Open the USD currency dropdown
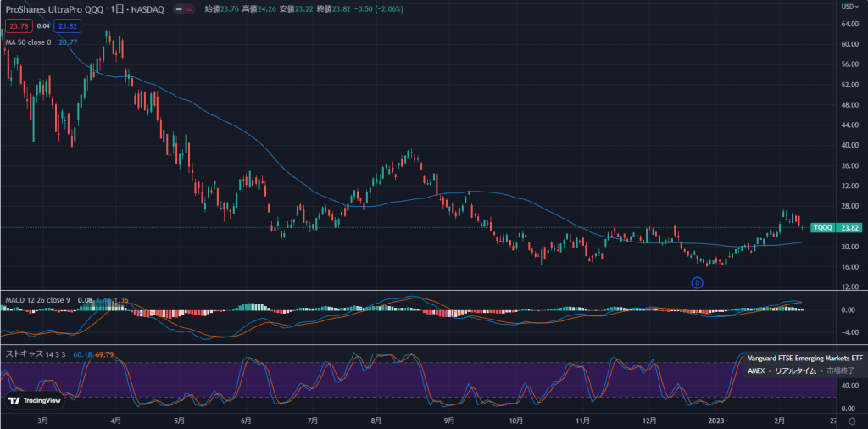The height and width of the screenshot is (429, 868). point(849,7)
